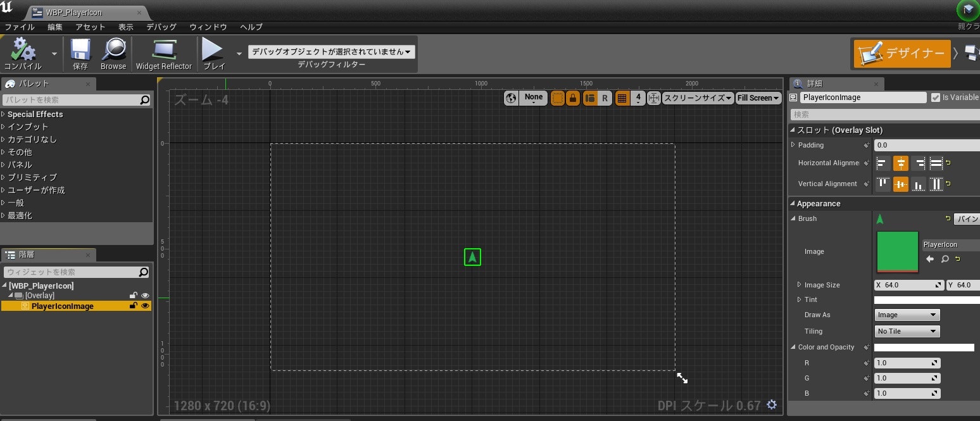
Task: Click the details search field
Action: (x=885, y=115)
